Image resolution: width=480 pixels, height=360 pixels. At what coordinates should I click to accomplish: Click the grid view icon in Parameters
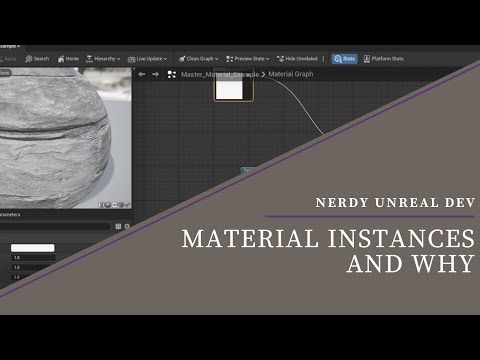click(118, 226)
